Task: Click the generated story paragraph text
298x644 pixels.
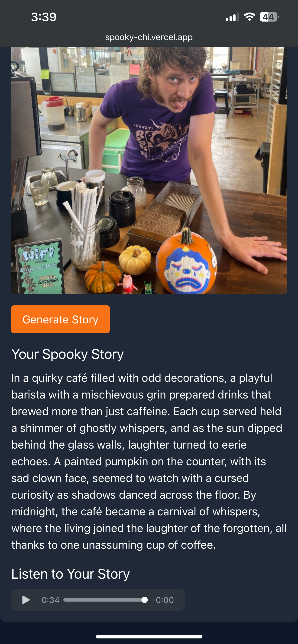Action: click(x=149, y=461)
